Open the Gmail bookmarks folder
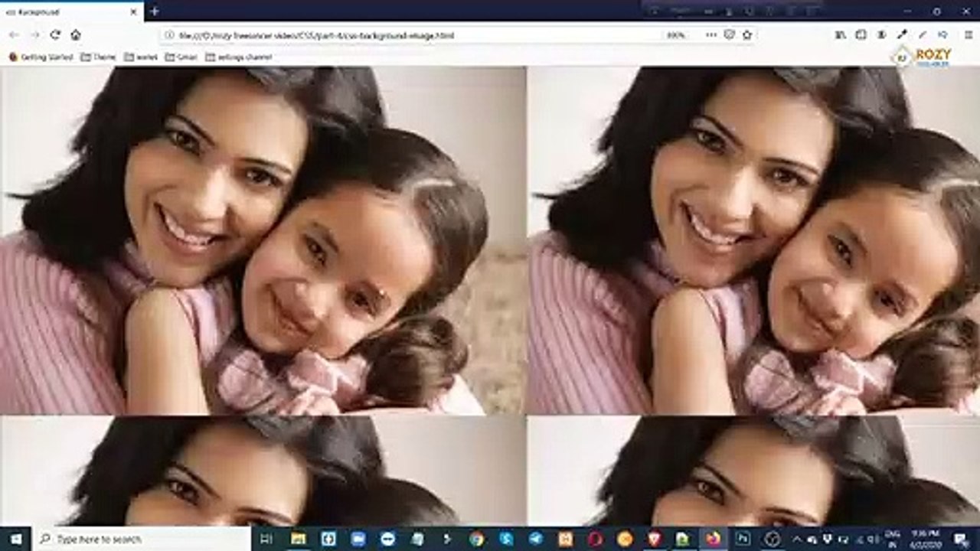 click(x=181, y=57)
